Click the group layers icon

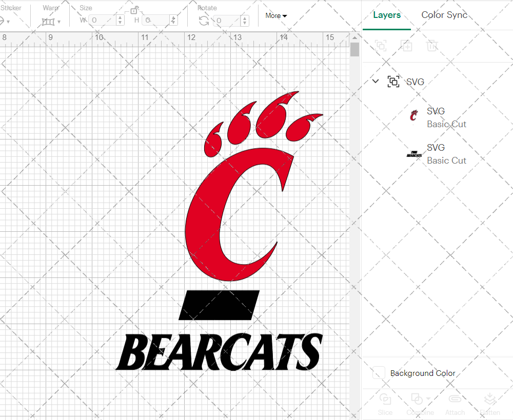(381, 46)
